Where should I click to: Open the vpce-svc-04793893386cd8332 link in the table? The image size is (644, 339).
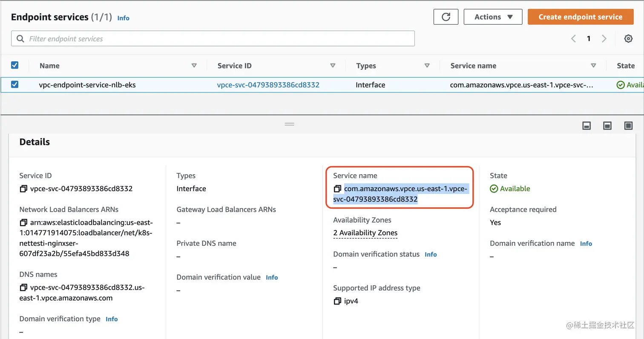[x=268, y=85]
